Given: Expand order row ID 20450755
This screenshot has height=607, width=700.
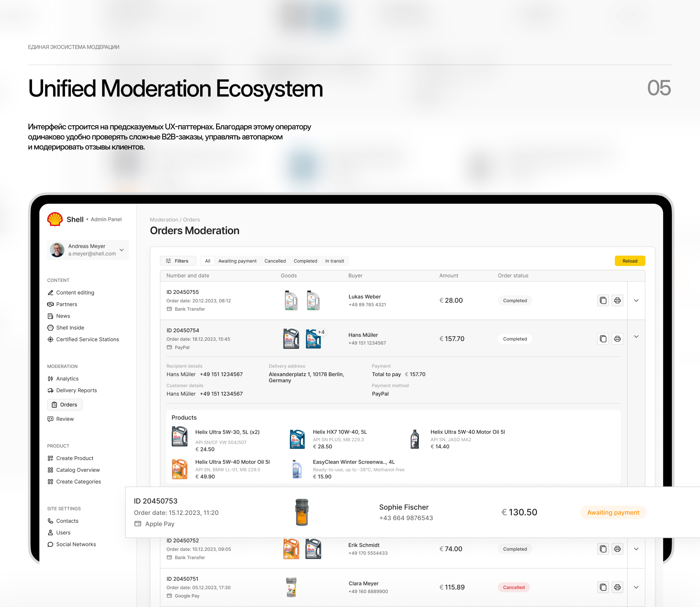Looking at the screenshot, I should coord(636,300).
